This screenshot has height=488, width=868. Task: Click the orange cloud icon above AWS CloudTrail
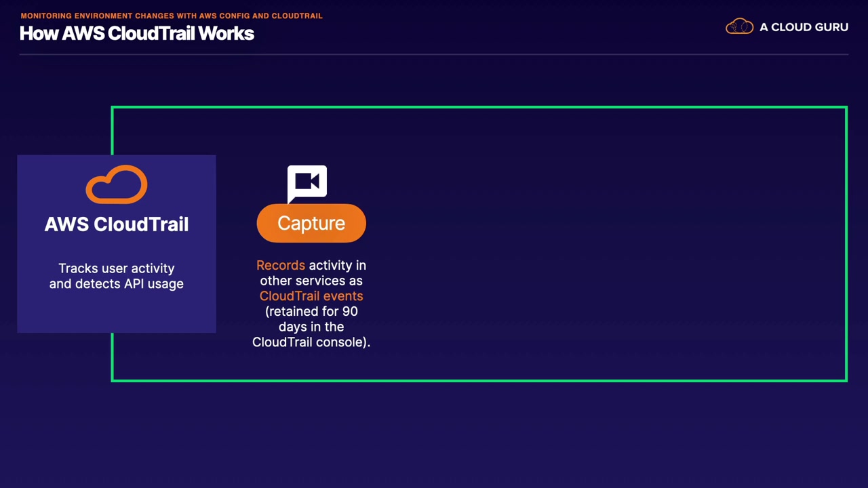(117, 184)
